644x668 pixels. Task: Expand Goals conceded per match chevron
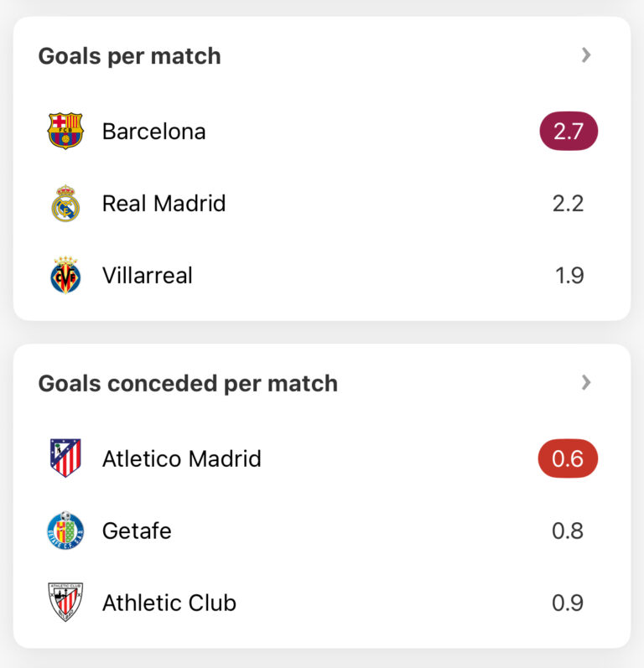(586, 382)
